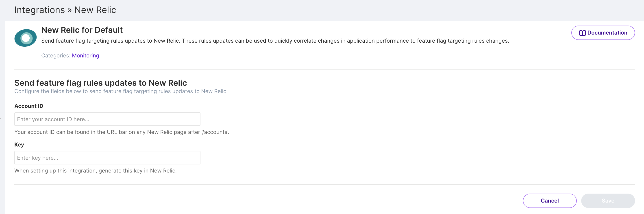Click the Key field label

pos(19,144)
